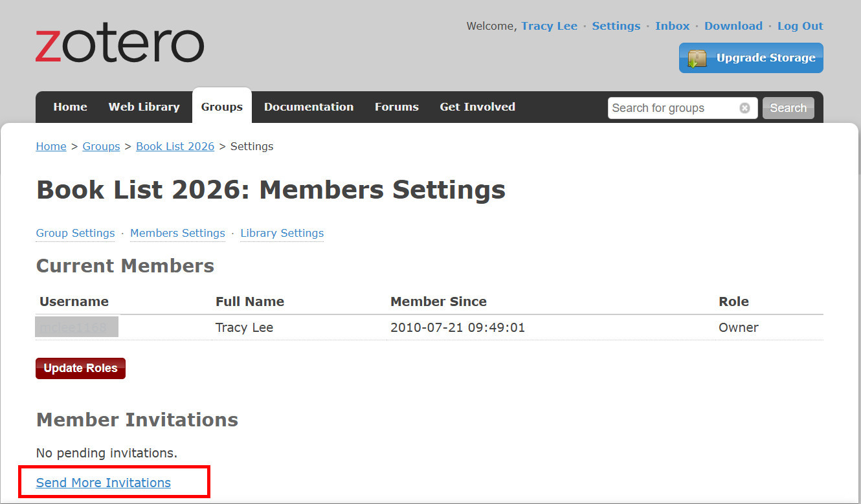Image resolution: width=861 pixels, height=504 pixels.
Task: Click the Upgrade Storage button
Action: pos(751,58)
